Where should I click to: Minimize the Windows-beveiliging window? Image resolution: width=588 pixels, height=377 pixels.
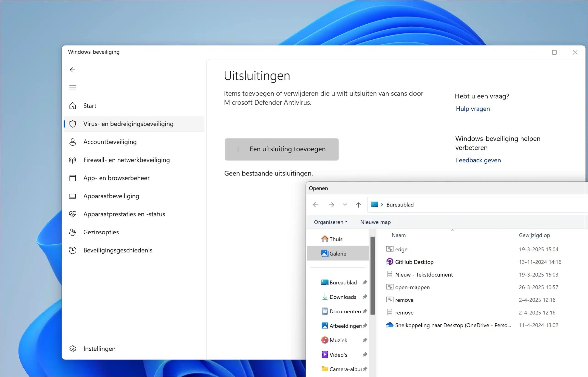(534, 52)
